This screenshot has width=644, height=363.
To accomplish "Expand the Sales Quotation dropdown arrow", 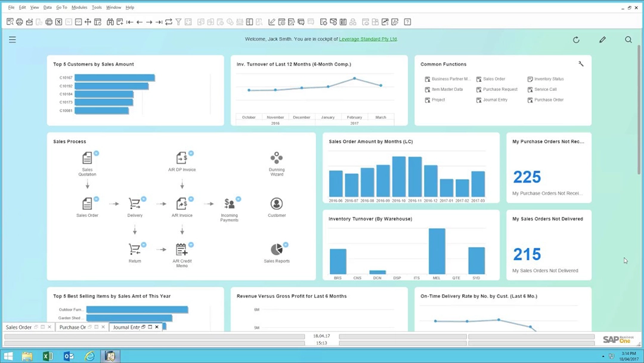I will click(96, 153).
